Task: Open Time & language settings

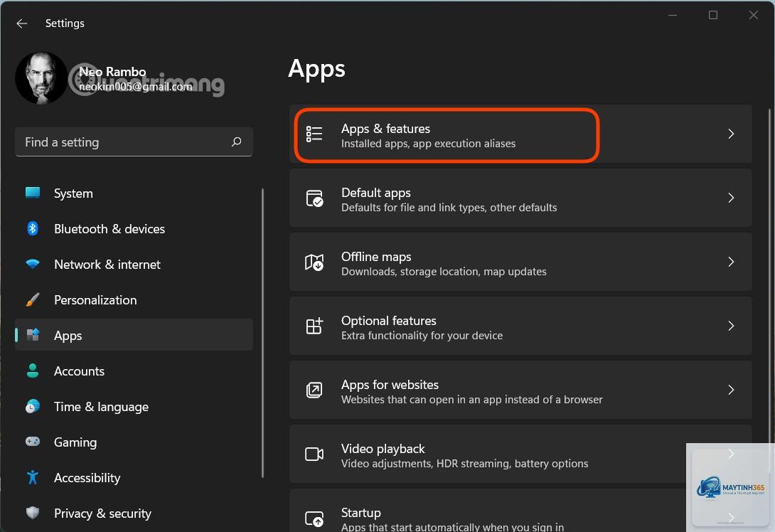Action: [x=134, y=406]
